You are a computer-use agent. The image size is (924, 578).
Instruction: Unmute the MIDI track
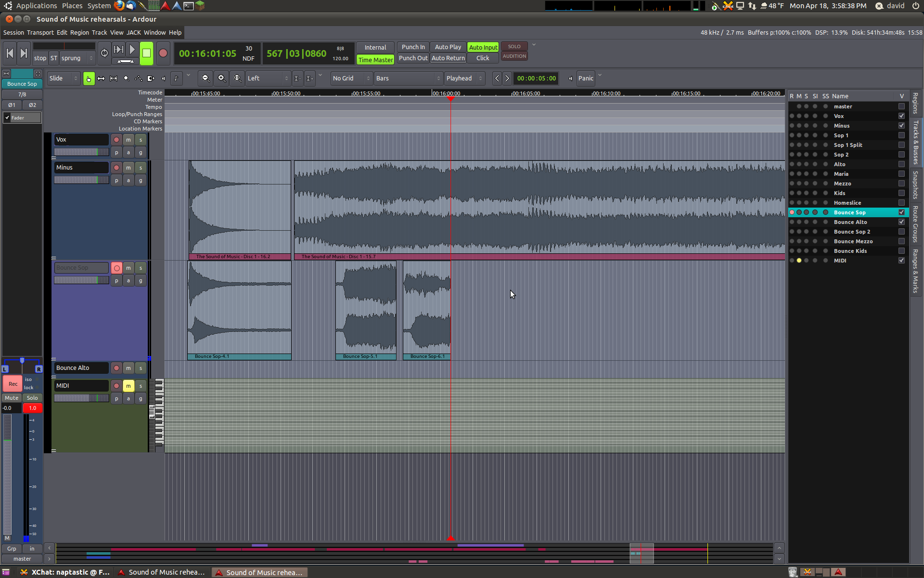128,386
